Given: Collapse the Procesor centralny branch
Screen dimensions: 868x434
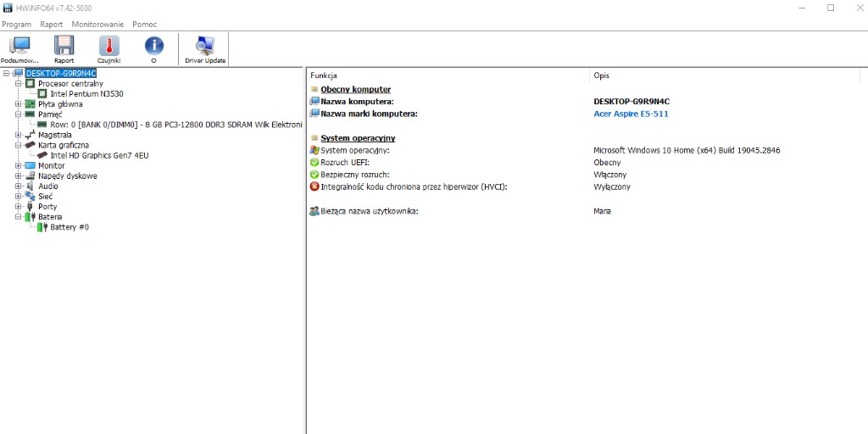Looking at the screenshot, I should pos(19,84).
